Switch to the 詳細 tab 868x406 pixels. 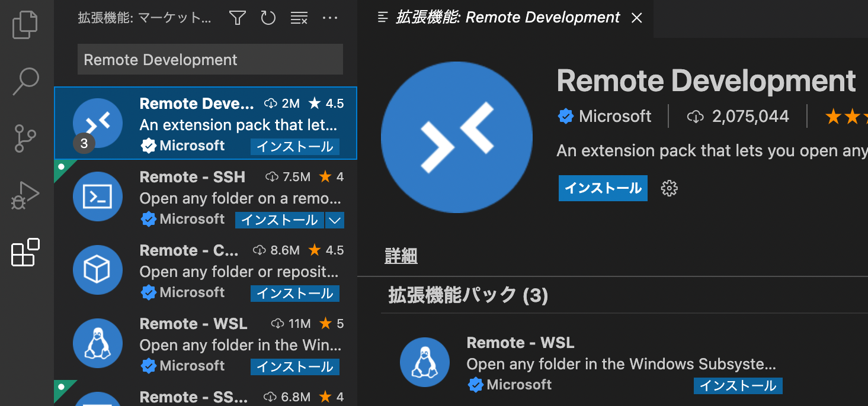click(x=401, y=256)
